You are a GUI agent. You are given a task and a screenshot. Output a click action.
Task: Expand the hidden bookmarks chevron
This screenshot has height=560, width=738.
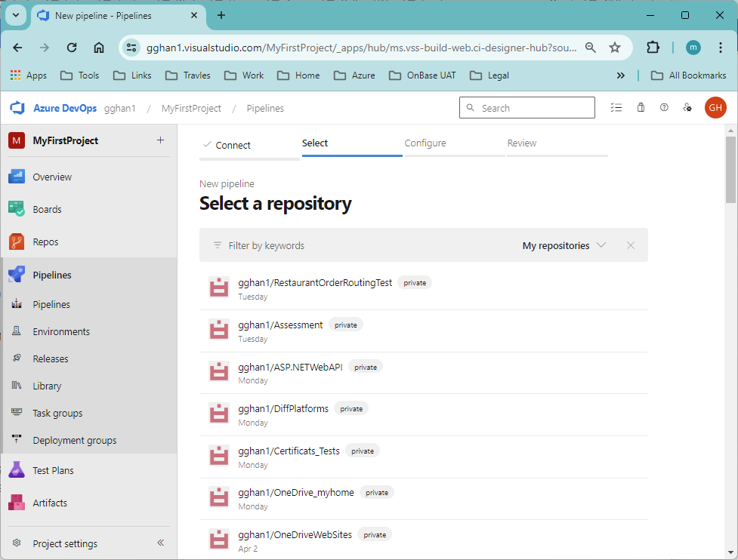(x=620, y=75)
